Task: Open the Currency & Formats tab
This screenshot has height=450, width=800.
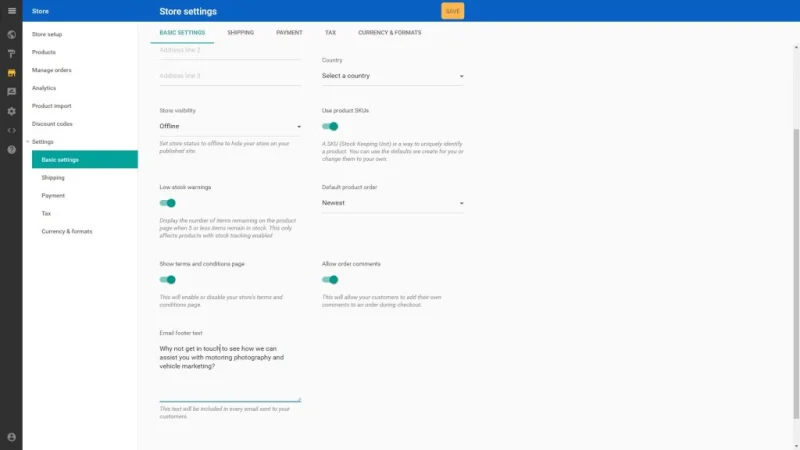Action: pos(389,33)
